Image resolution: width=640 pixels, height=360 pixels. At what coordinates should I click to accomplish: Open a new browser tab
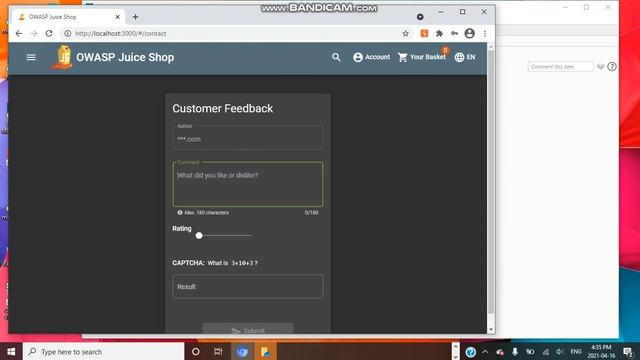136,17
